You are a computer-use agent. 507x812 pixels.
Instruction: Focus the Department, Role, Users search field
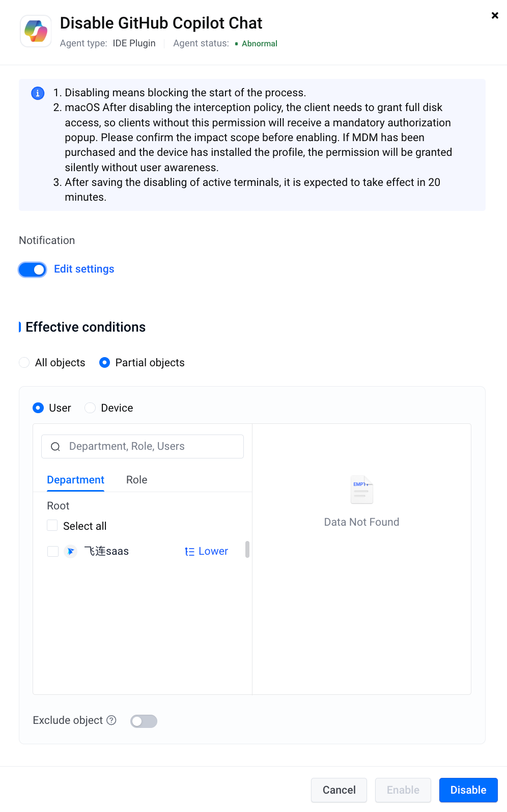click(143, 447)
